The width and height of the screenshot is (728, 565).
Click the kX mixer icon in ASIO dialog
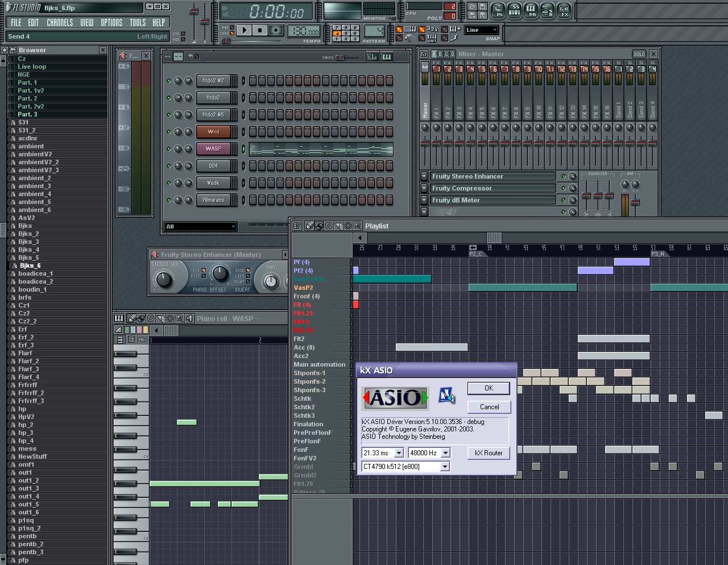[x=447, y=396]
